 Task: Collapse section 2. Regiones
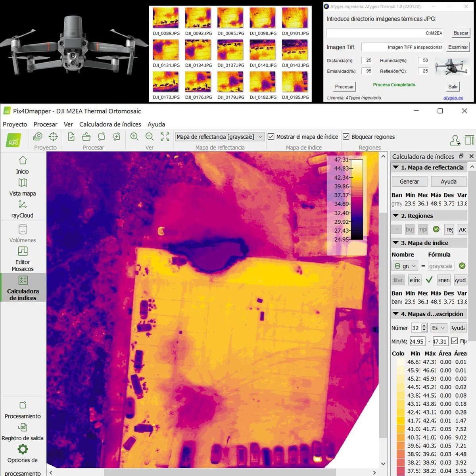(395, 216)
